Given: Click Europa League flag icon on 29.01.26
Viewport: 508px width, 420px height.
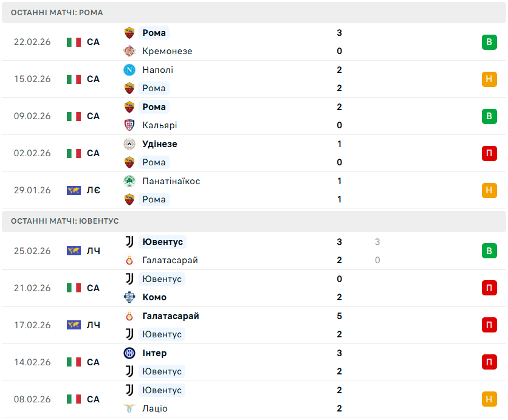Looking at the screenshot, I should 74,190.
